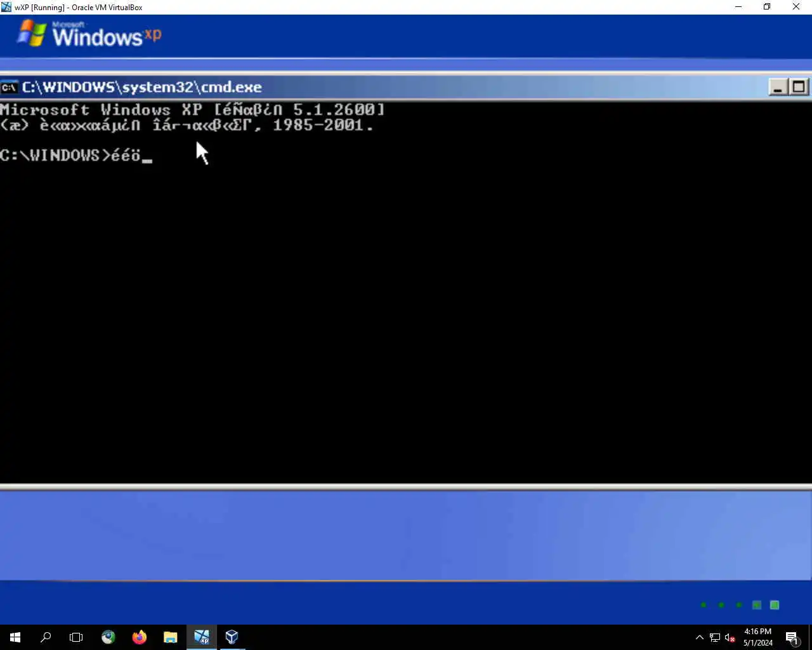The image size is (812, 650).
Task: Click the 1985-2001 copyright line
Action: (x=187, y=125)
